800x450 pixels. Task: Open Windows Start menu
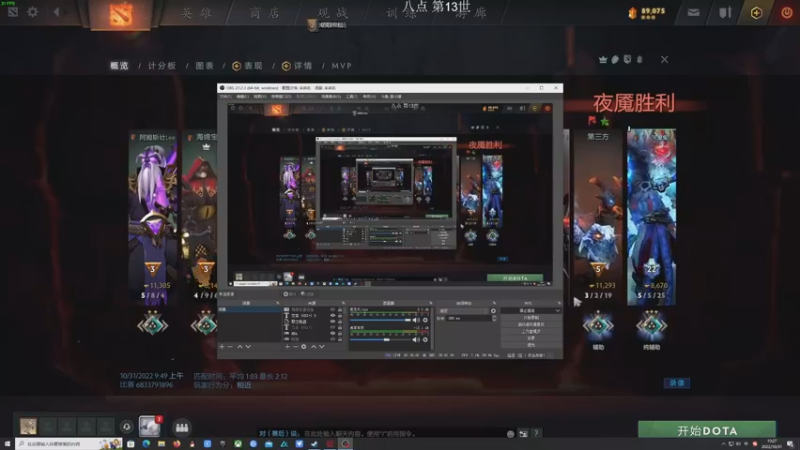7,444
